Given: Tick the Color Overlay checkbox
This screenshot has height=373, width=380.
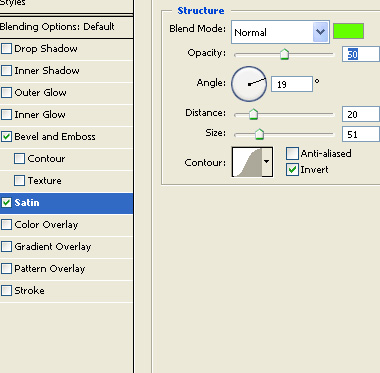Looking at the screenshot, I should pos(6,225).
